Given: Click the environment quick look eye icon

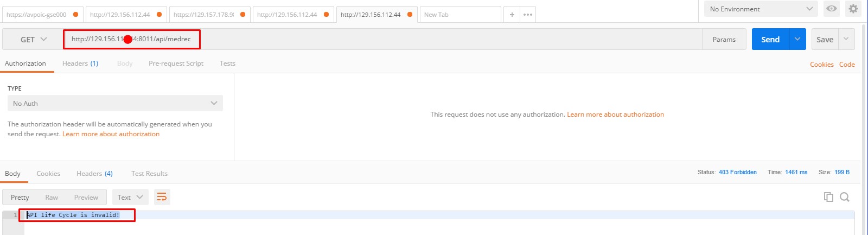Looking at the screenshot, I should coord(831,9).
